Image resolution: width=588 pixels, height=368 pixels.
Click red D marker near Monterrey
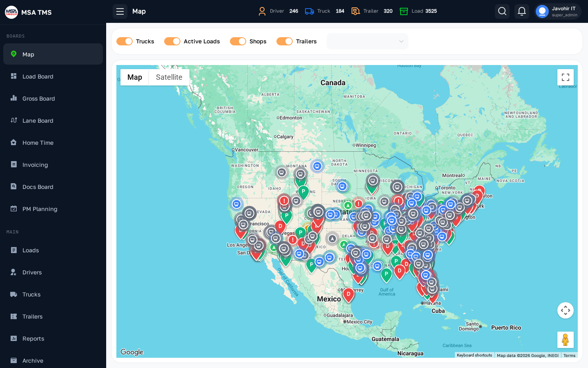click(x=348, y=294)
